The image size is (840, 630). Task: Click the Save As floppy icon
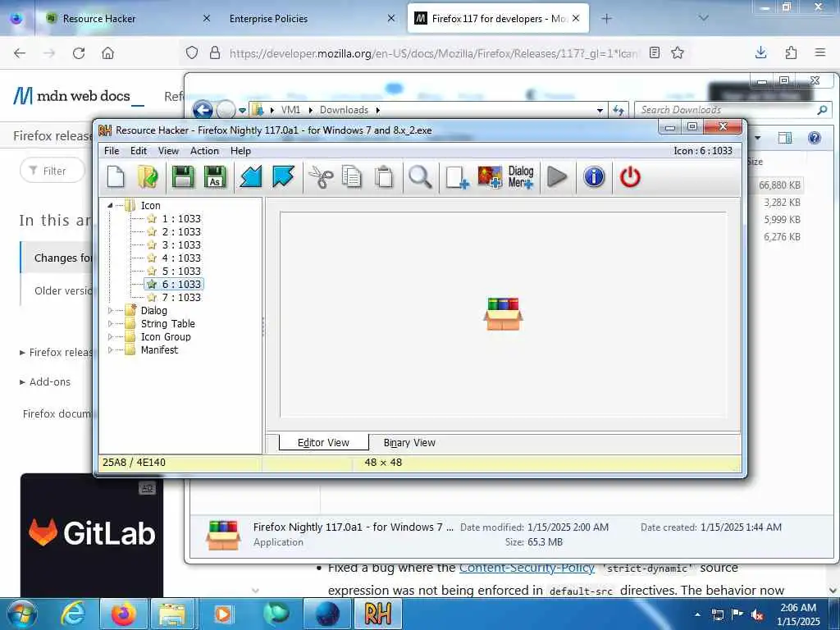tap(215, 177)
